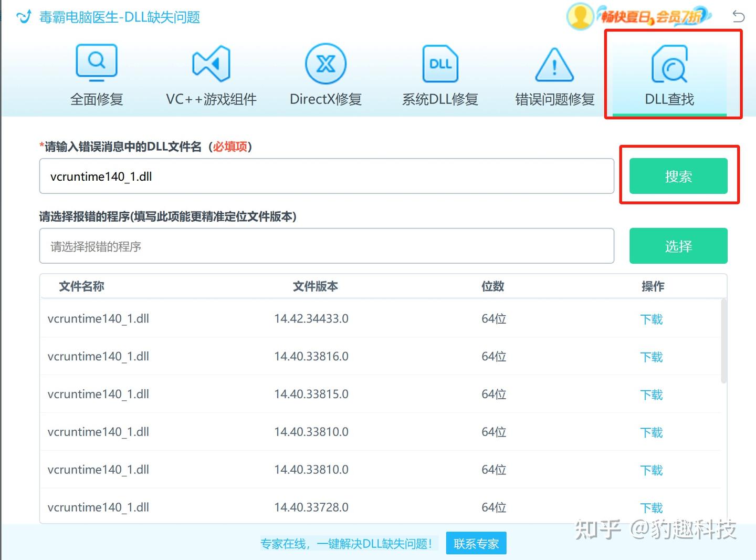Click 64位 in the 14.42.34433.0 row

click(494, 319)
